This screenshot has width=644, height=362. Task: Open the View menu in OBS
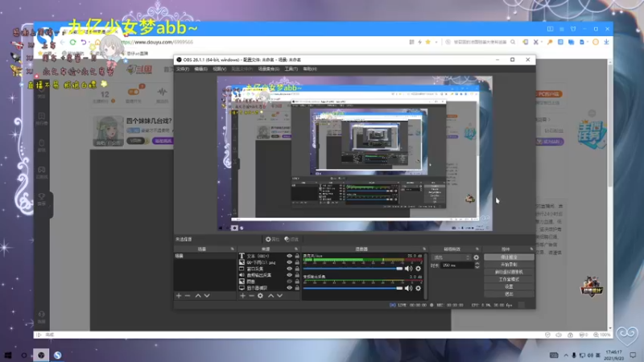point(219,69)
